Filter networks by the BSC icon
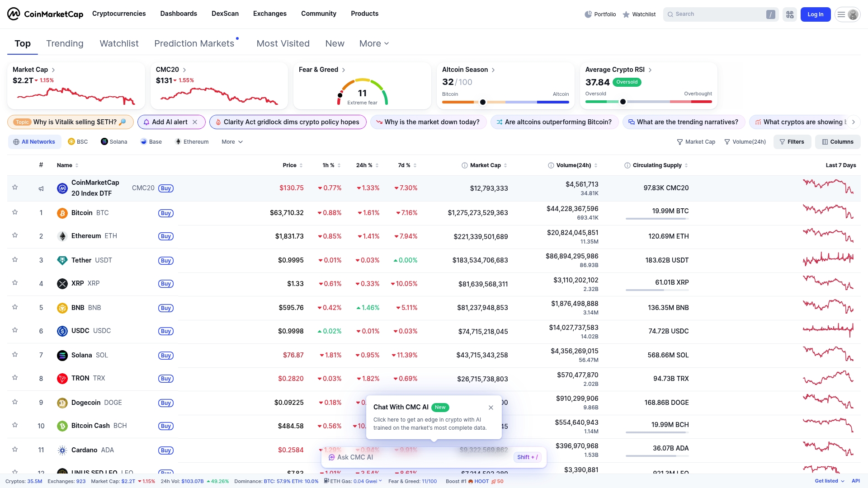This screenshot has width=868, height=488. (x=72, y=141)
